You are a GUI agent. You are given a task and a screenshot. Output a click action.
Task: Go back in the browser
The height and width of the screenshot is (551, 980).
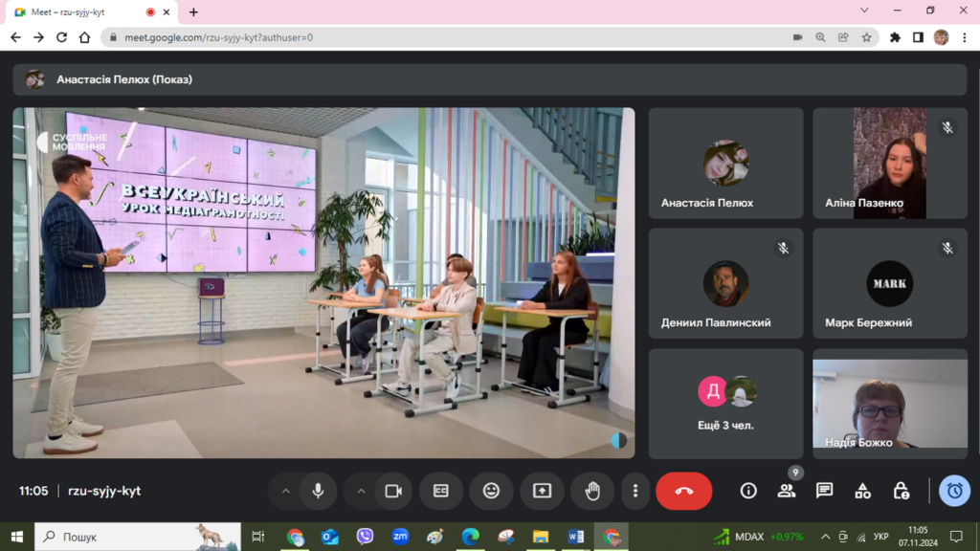(15, 37)
